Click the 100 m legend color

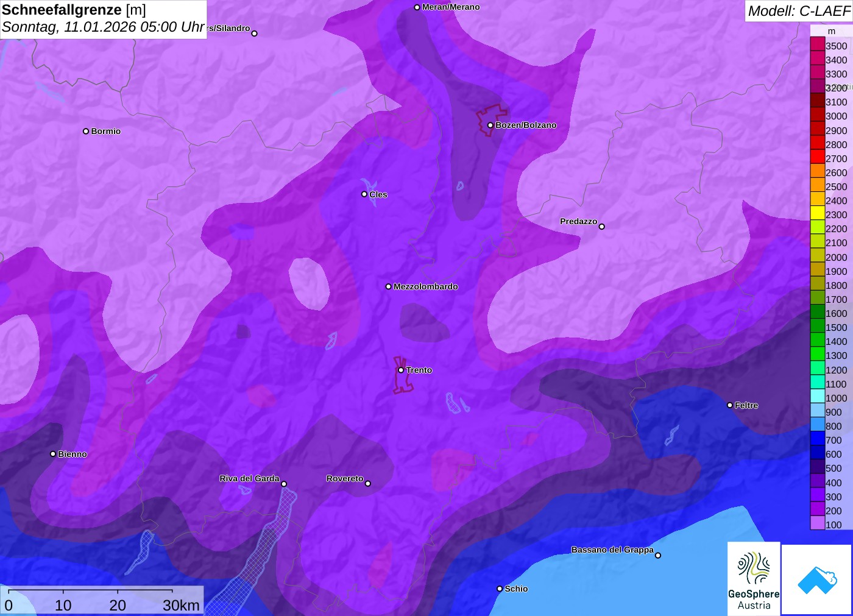click(x=817, y=523)
